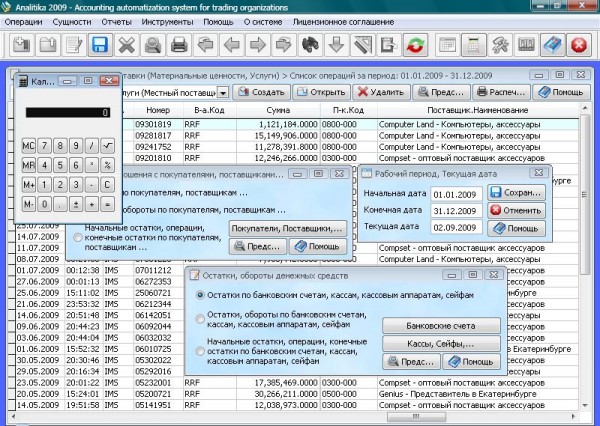
Task: Click the scroll up arrow of the list
Action: point(585,109)
